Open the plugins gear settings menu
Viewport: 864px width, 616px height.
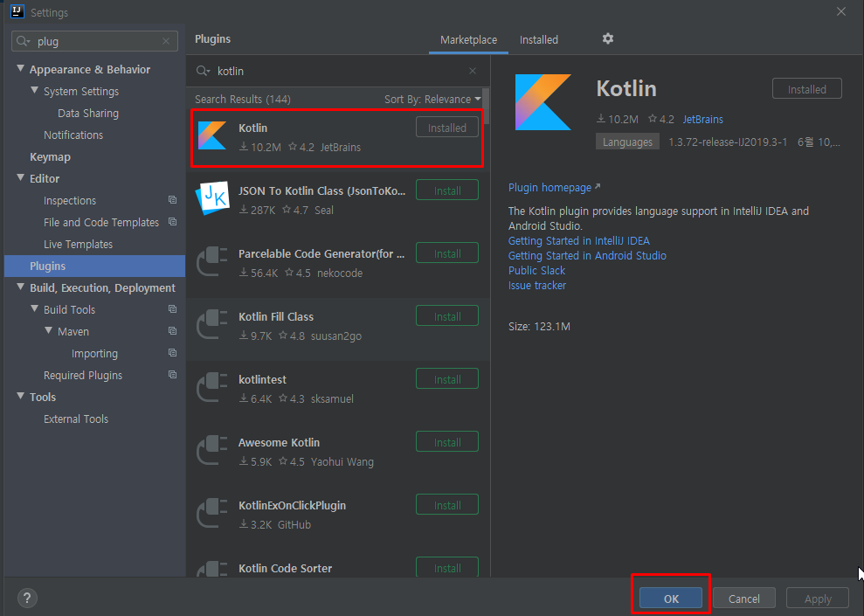pos(608,38)
